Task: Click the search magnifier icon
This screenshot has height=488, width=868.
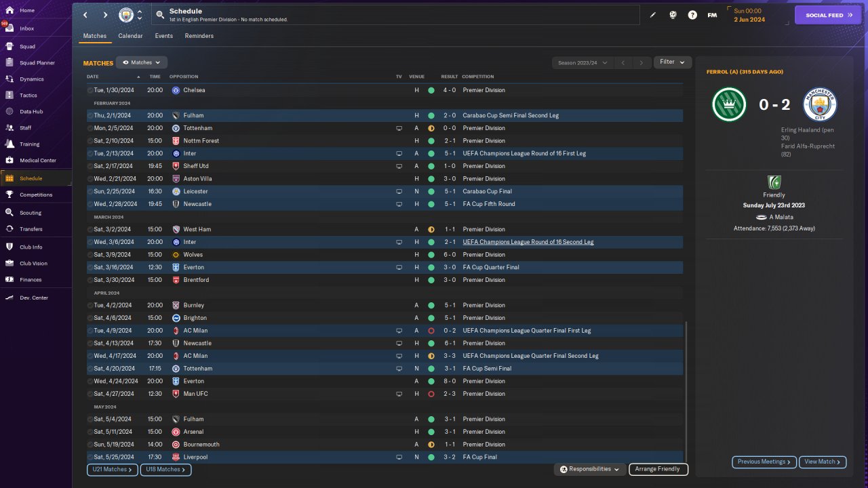Action: tap(159, 14)
